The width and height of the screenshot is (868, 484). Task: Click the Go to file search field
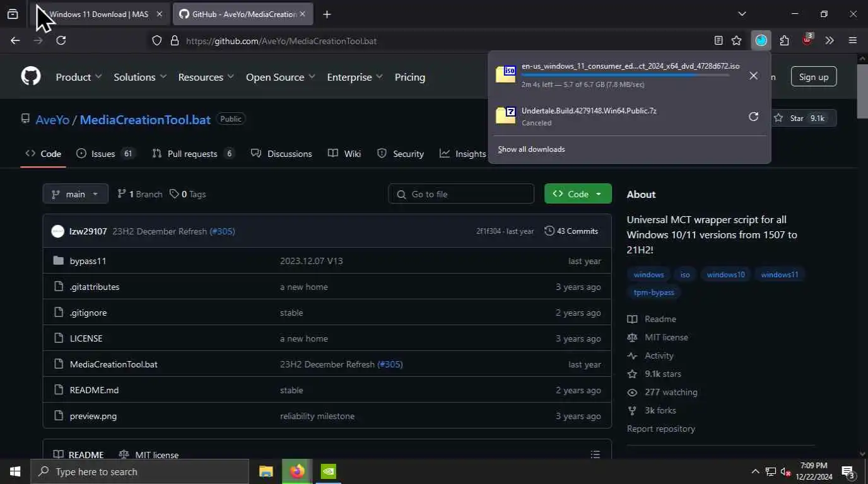tap(461, 194)
